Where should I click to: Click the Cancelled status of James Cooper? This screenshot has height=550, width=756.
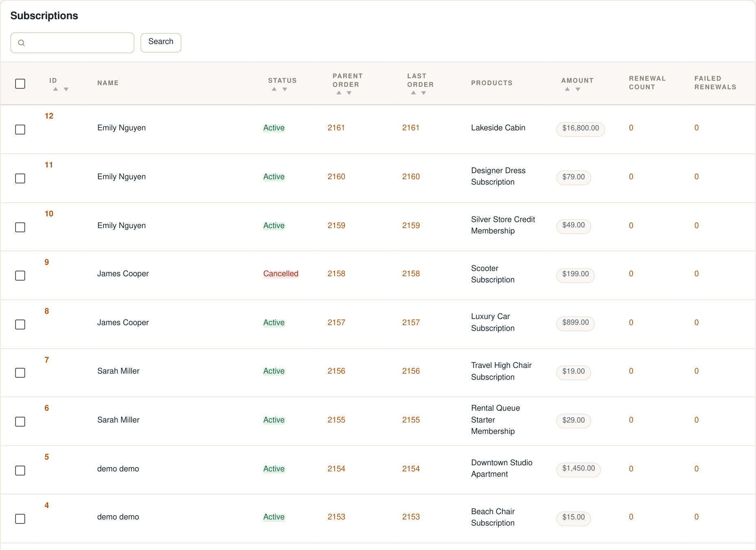pyautogui.click(x=281, y=274)
